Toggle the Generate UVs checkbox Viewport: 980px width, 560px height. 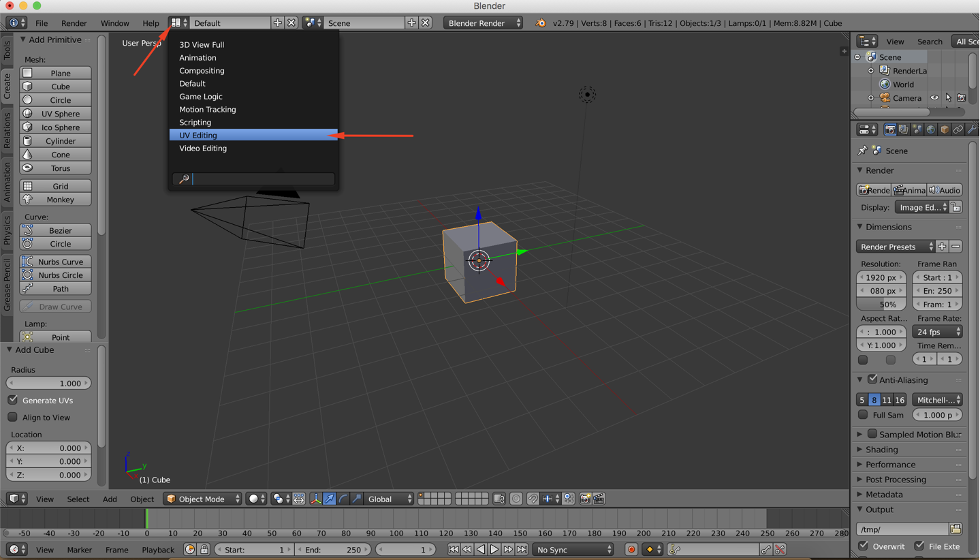[13, 400]
